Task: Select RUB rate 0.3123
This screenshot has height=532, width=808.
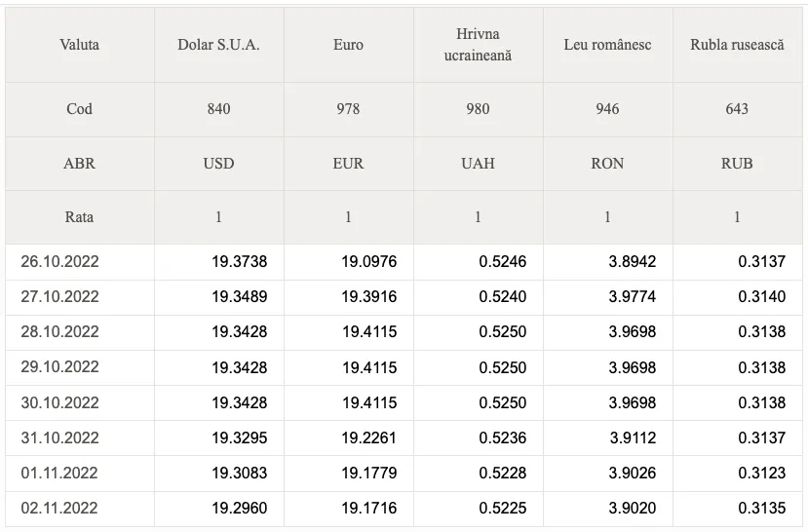Action: pyautogui.click(x=761, y=473)
